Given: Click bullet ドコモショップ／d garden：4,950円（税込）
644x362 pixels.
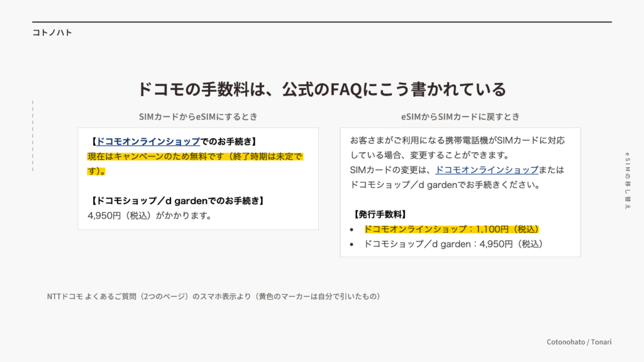Looking at the screenshot, I should pyautogui.click(x=453, y=244).
